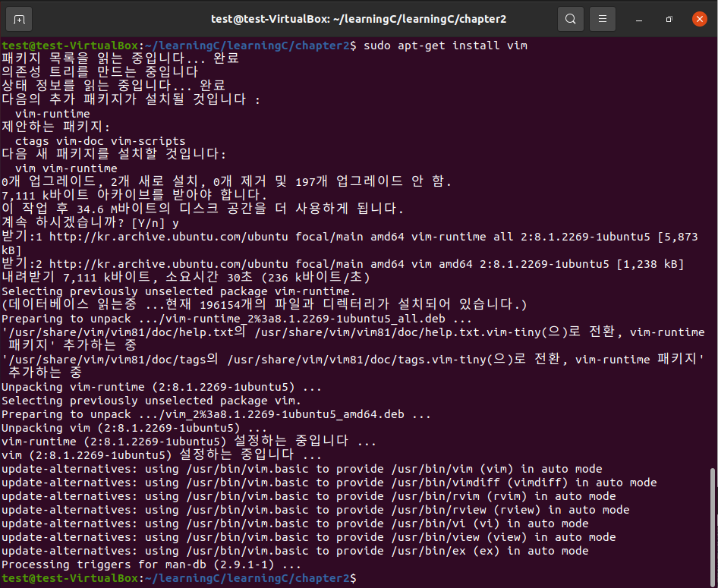Image resolution: width=718 pixels, height=588 pixels.
Task: Click the '내려받기 7,111 k바이트' summary line
Action: (x=186, y=277)
